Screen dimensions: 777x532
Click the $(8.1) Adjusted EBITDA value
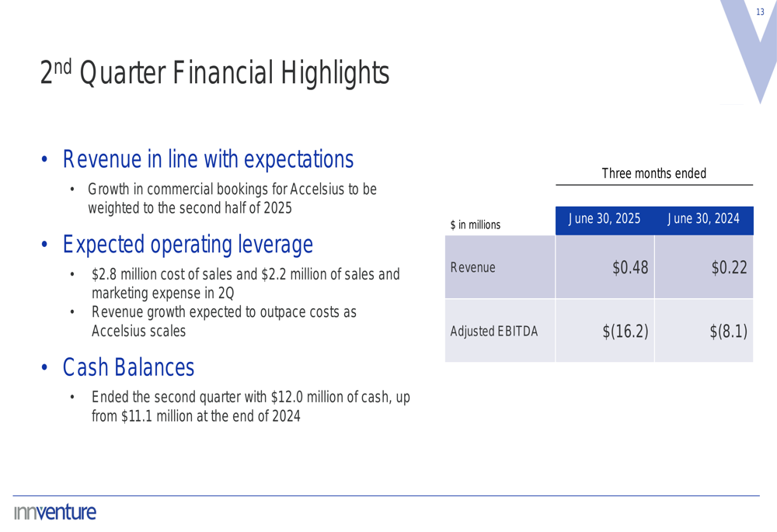[x=728, y=332]
